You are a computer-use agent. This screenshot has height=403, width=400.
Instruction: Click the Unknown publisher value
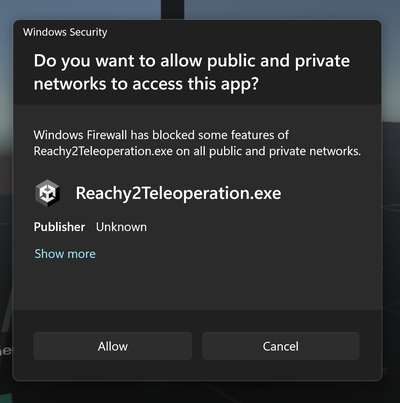coord(121,227)
